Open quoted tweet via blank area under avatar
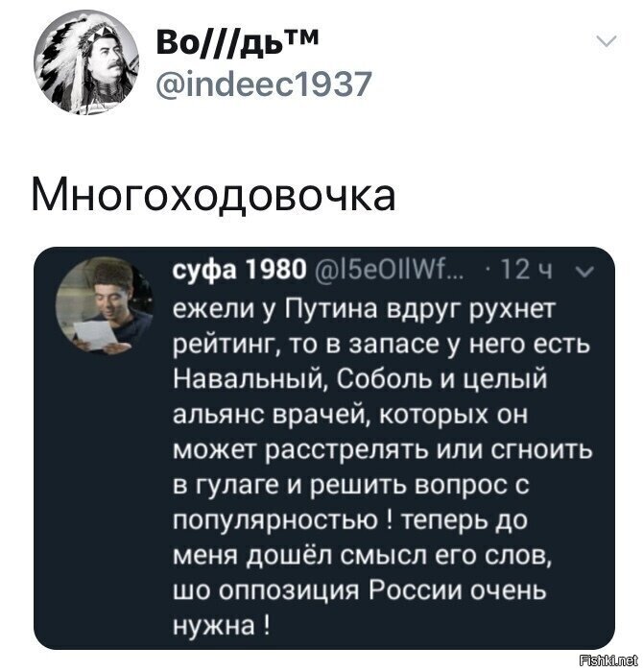643x672 pixels. click(x=104, y=492)
